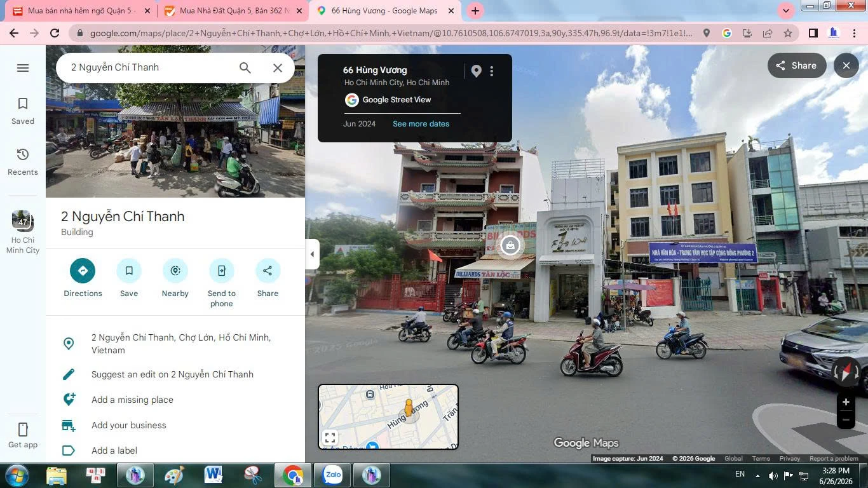Toggle the browser side panel icon
Screen dimensions: 868x488
point(813,33)
